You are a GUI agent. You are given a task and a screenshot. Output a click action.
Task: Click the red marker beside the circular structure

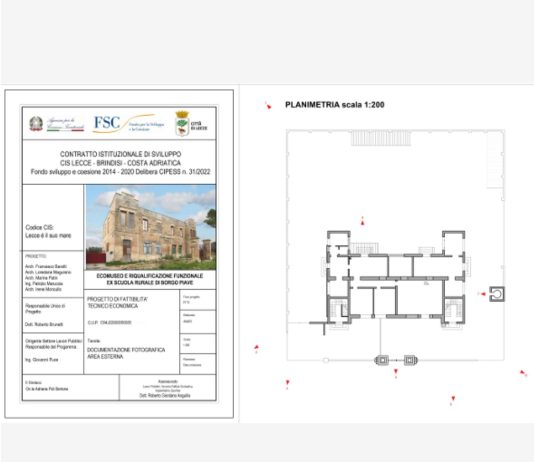[483, 294]
